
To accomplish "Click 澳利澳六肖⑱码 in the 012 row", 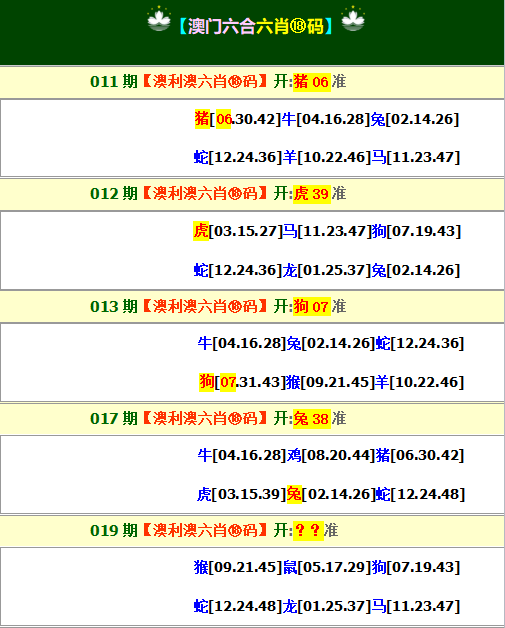I will click(x=205, y=193).
